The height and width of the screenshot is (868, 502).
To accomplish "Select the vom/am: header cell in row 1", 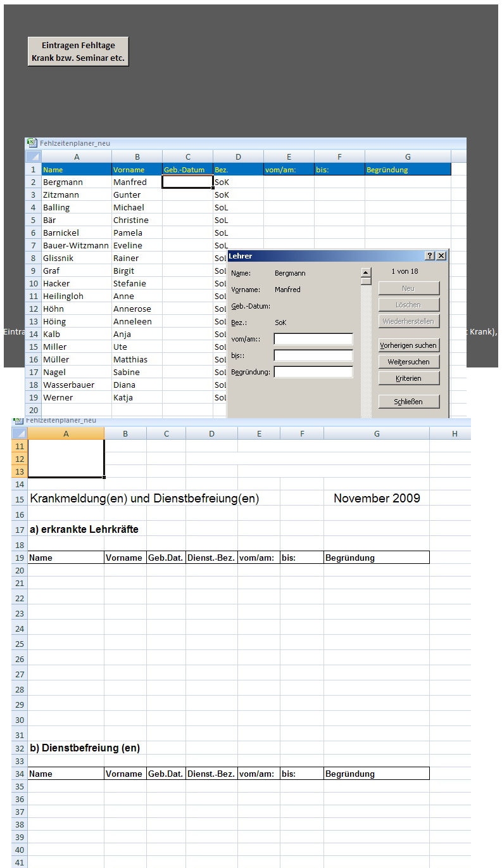I will pyautogui.click(x=289, y=169).
